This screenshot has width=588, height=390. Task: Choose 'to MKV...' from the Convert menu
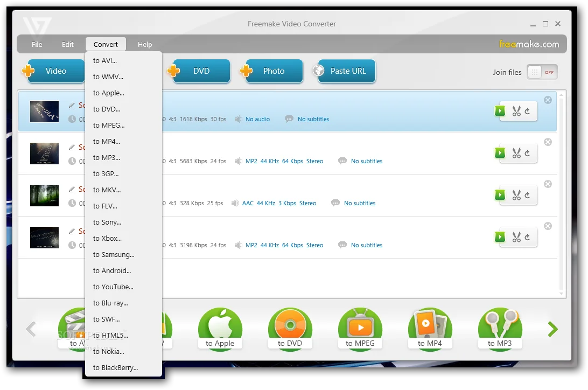point(107,190)
